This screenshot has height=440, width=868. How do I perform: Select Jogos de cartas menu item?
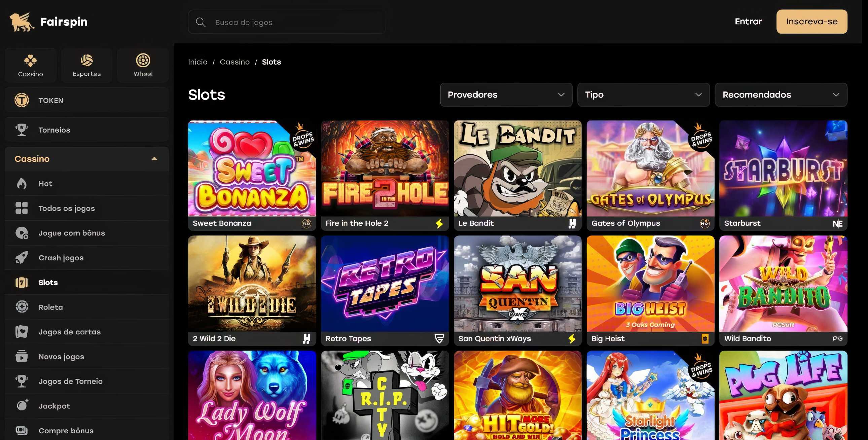coord(69,332)
